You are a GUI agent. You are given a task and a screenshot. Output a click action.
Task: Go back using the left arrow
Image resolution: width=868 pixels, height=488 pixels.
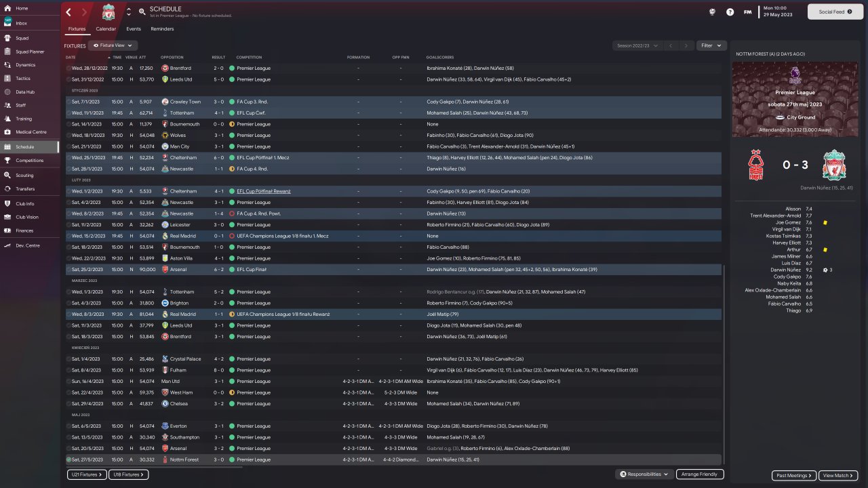68,12
